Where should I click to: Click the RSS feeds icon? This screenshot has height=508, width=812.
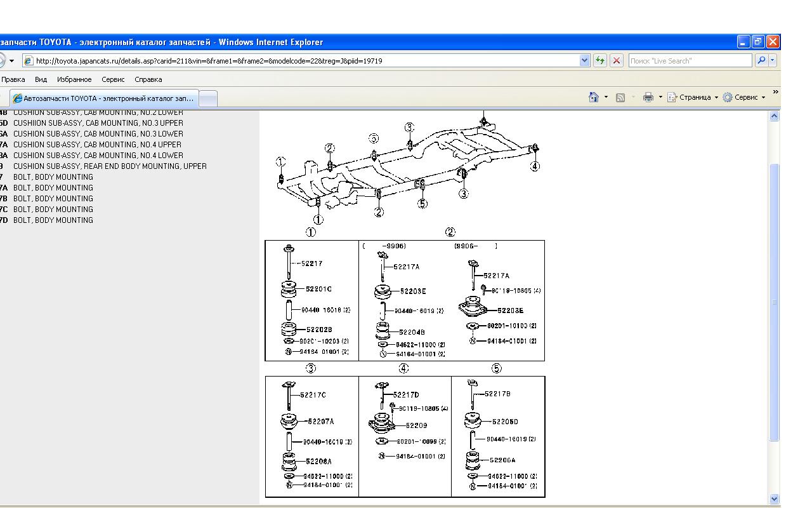pyautogui.click(x=620, y=97)
